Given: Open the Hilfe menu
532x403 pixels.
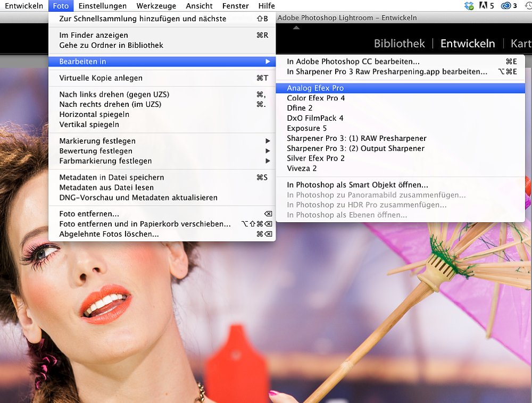Looking at the screenshot, I should (x=267, y=6).
